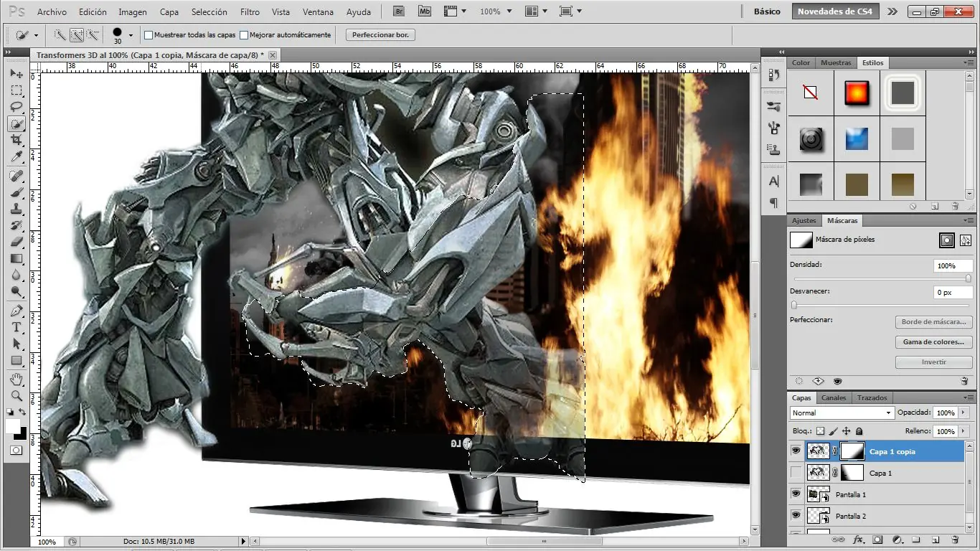Select Capa 1 copia layer mask thumbnail
This screenshot has height=551, width=980.
(852, 451)
